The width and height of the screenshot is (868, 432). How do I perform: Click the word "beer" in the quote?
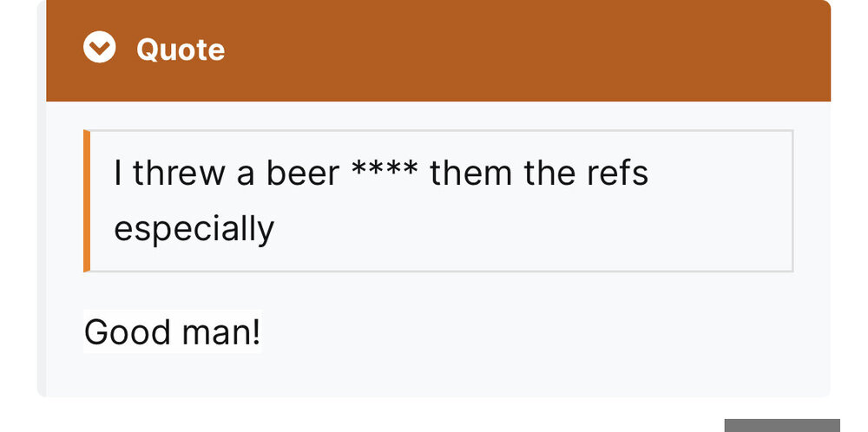[302, 173]
